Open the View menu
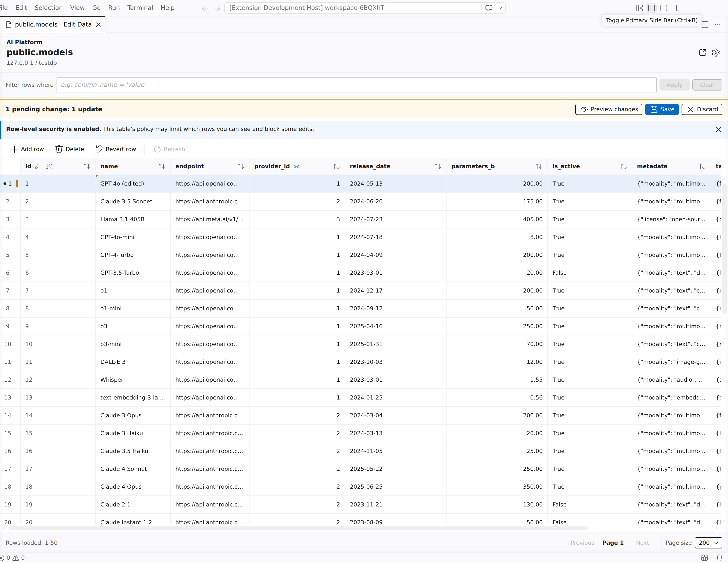Image resolution: width=728 pixels, height=563 pixels. (x=77, y=8)
